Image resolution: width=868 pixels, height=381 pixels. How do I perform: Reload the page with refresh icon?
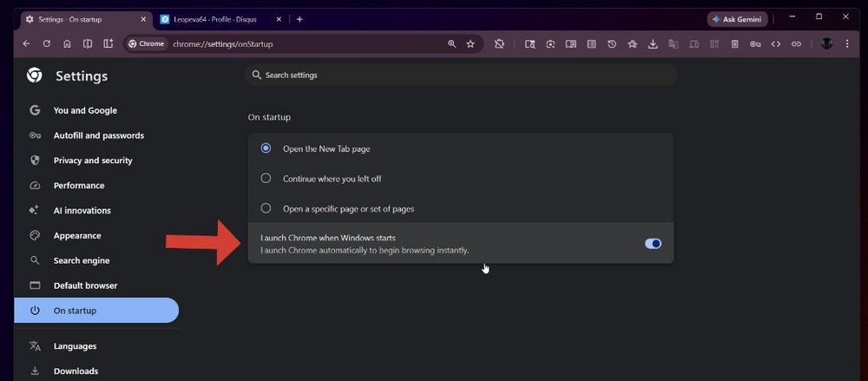click(47, 43)
